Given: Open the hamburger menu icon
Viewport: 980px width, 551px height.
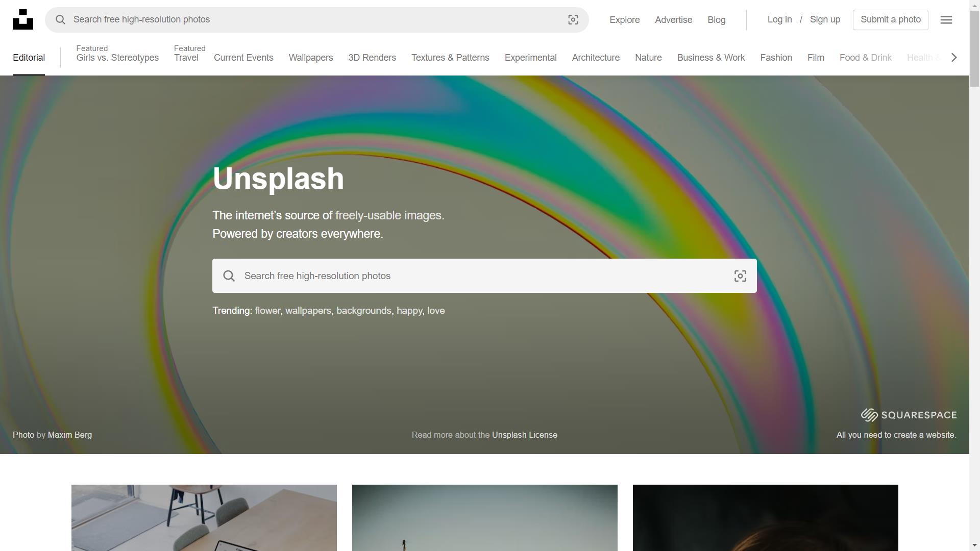Looking at the screenshot, I should coord(946,20).
